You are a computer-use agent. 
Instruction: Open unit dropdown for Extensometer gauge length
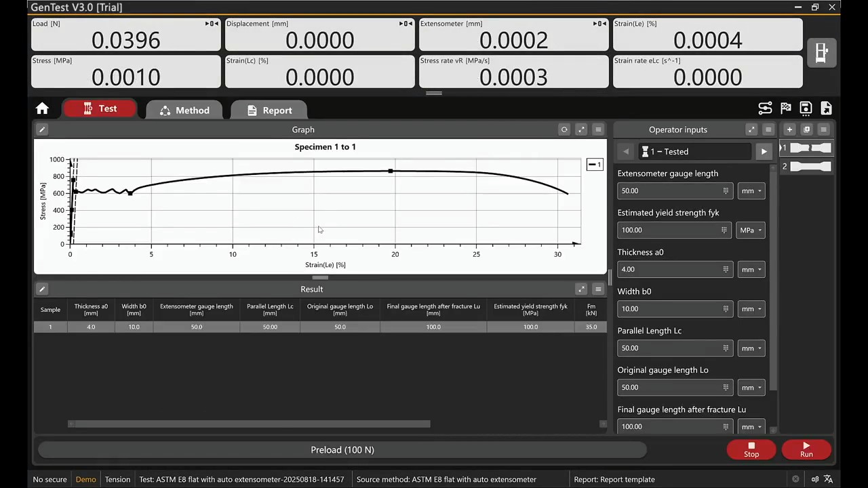751,191
